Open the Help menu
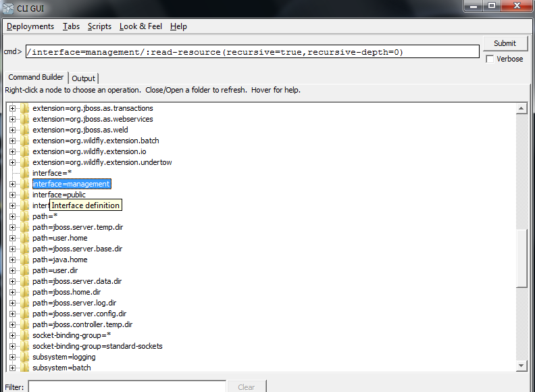This screenshot has height=392, width=535. point(178,26)
